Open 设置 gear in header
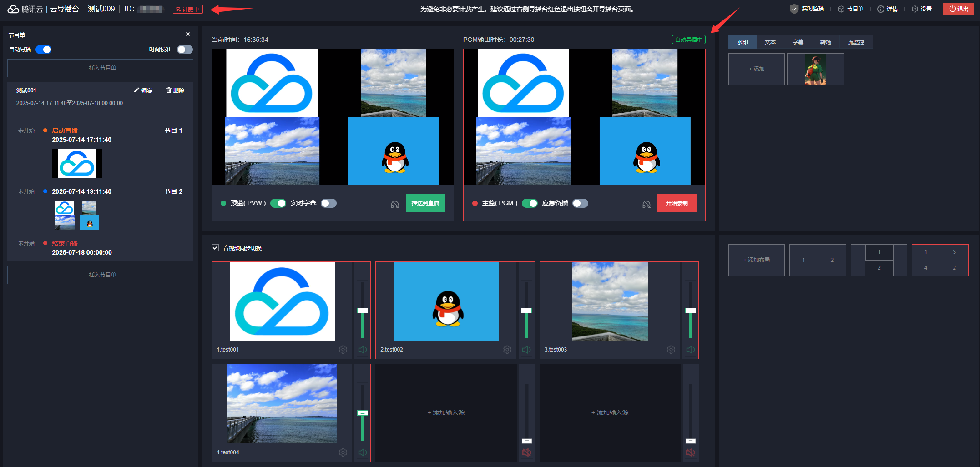Image resolution: width=980 pixels, height=467 pixels. (922, 9)
